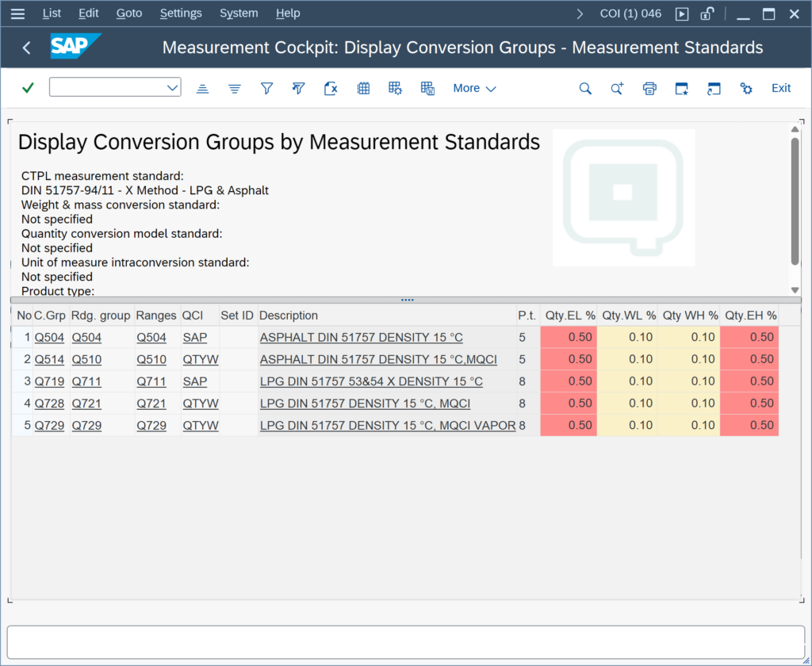This screenshot has height=666, width=812.
Task: Open C.Grp link Q719
Action: tap(49, 381)
